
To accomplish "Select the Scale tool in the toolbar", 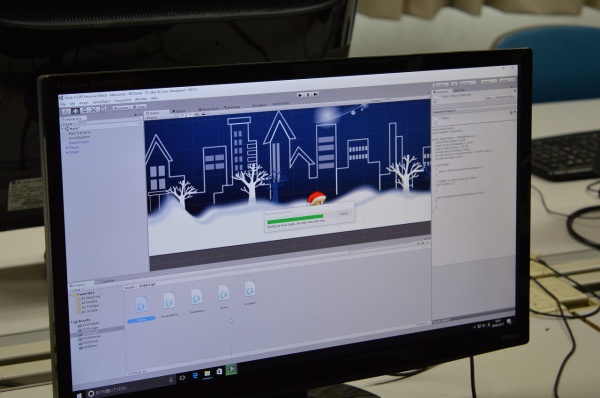I will point(93,110).
